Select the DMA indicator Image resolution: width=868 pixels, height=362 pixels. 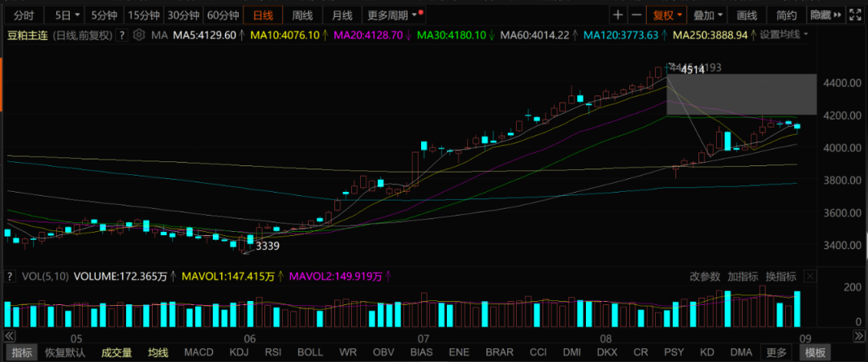click(741, 352)
